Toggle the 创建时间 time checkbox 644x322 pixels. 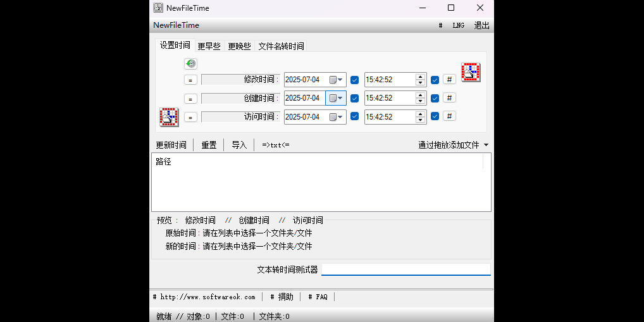coord(435,98)
